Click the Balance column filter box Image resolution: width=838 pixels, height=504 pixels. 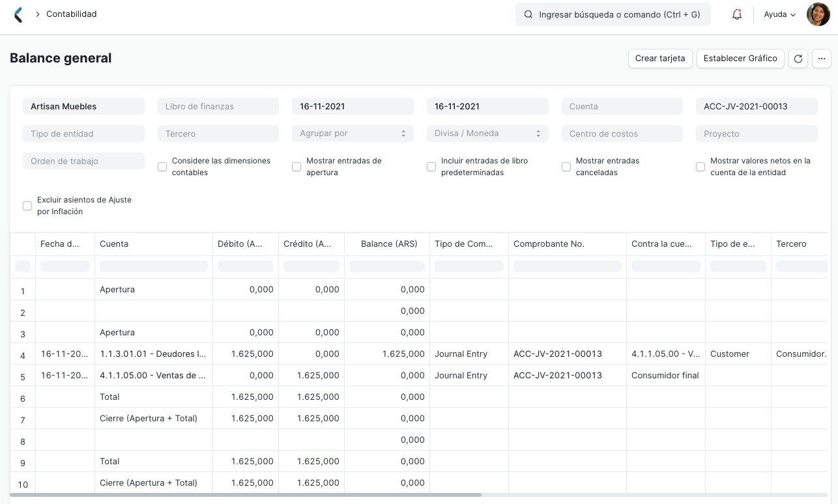point(387,266)
